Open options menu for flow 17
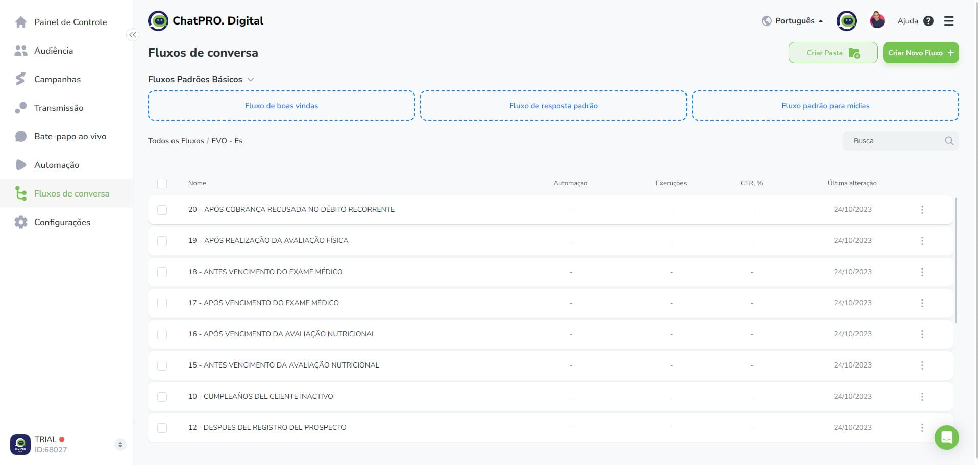The image size is (980, 465). [x=922, y=303]
